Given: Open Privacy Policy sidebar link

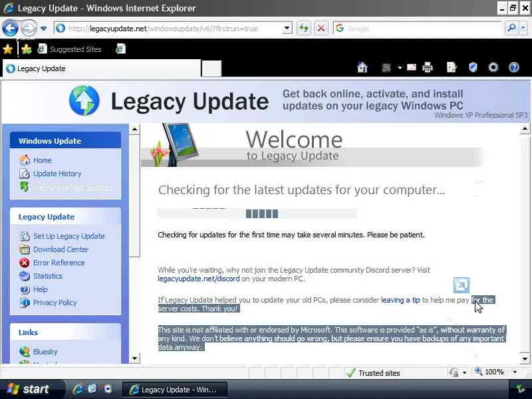Looking at the screenshot, I should point(55,303).
